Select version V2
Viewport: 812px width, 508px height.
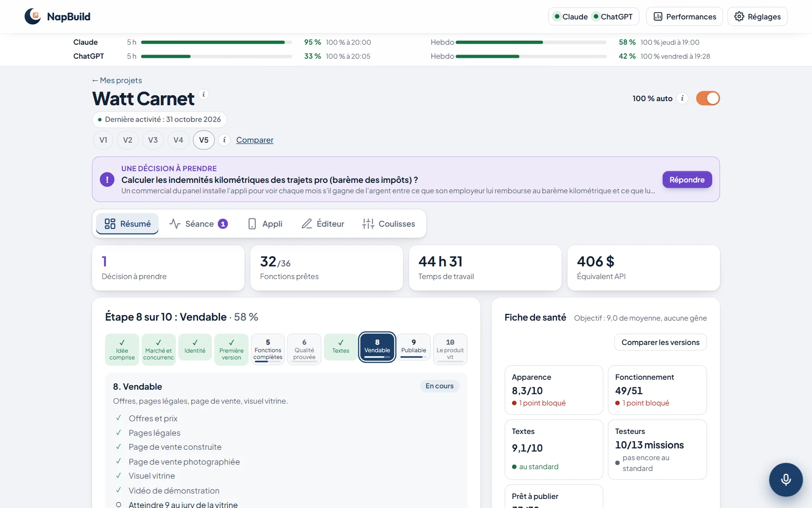(x=128, y=140)
